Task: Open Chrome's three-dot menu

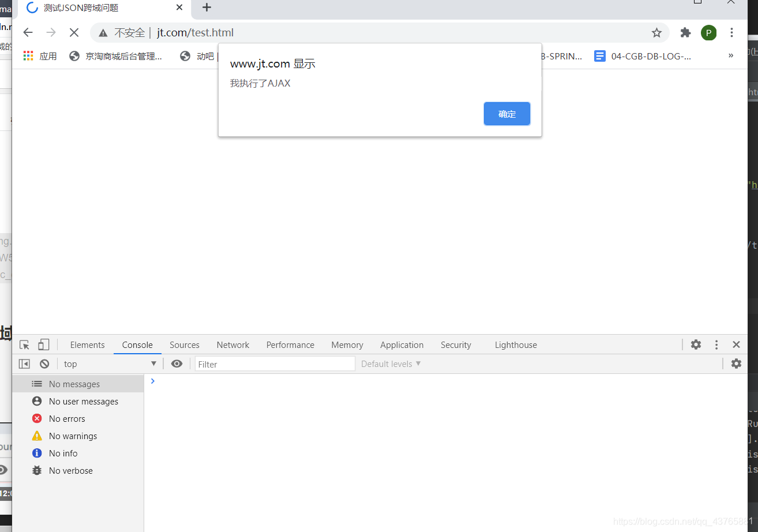Action: (x=731, y=33)
